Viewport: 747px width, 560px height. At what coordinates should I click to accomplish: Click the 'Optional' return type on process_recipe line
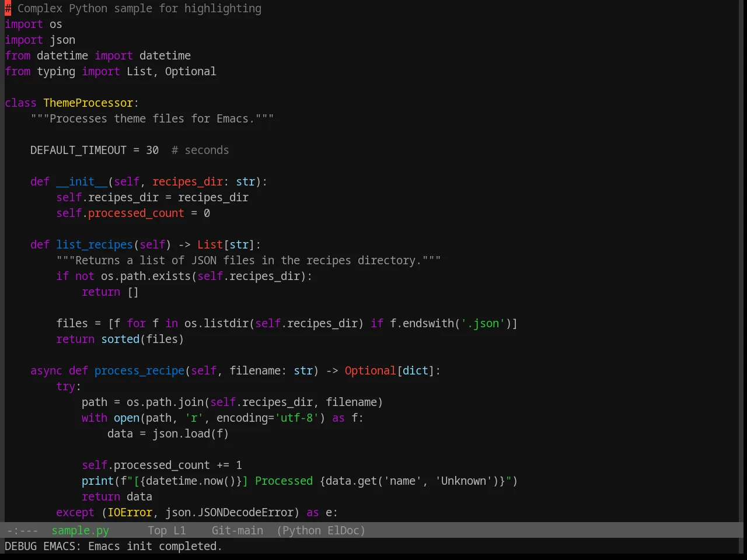371,370
